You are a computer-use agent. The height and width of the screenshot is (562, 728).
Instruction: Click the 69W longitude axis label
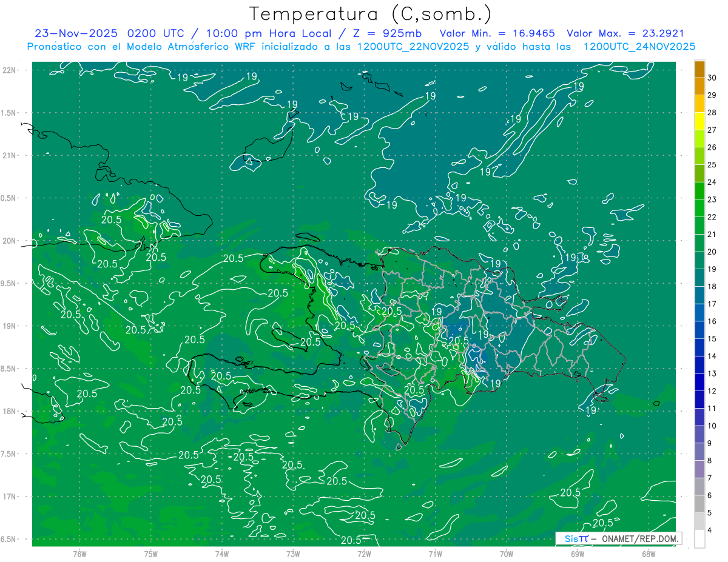pos(578,554)
